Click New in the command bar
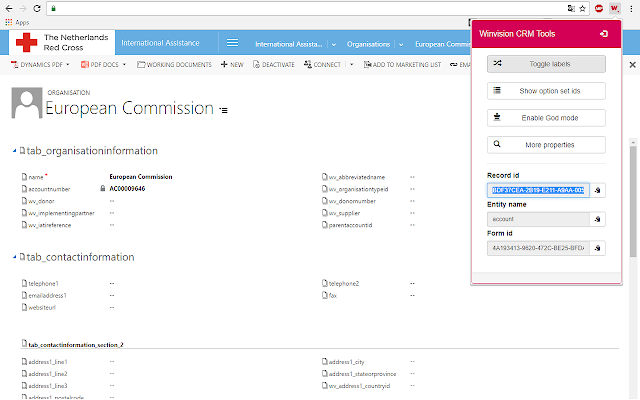 [232, 64]
